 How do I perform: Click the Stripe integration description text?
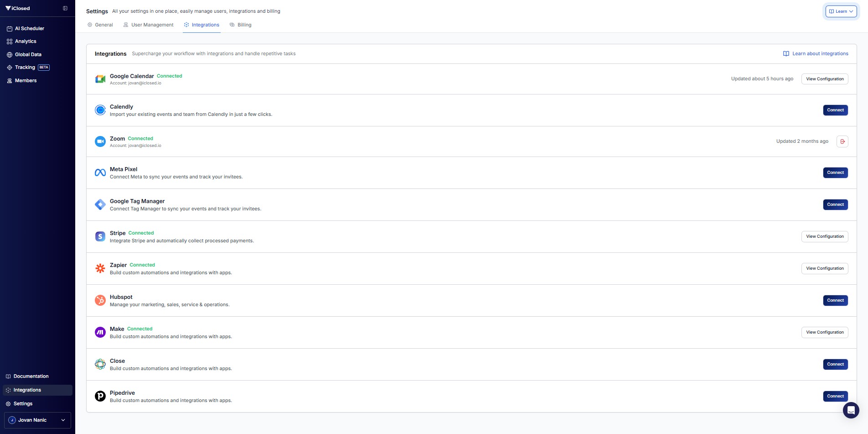coord(182,241)
